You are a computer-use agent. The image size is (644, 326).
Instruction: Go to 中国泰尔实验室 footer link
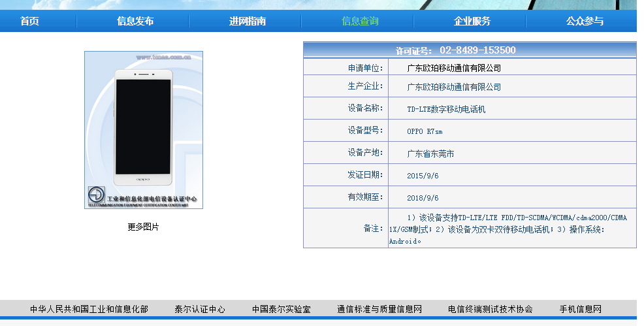pyautogui.click(x=282, y=309)
